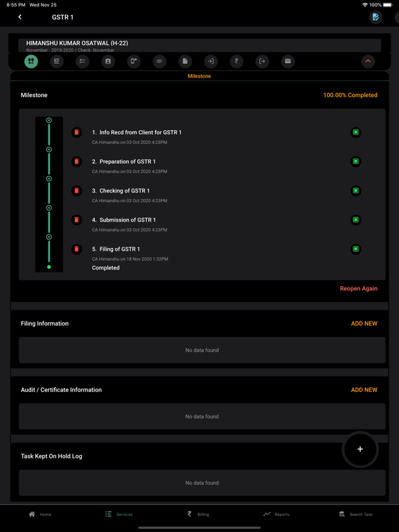
Task: Toggle green checkbox for Submission of GSTR 1
Action: pyautogui.click(x=356, y=220)
